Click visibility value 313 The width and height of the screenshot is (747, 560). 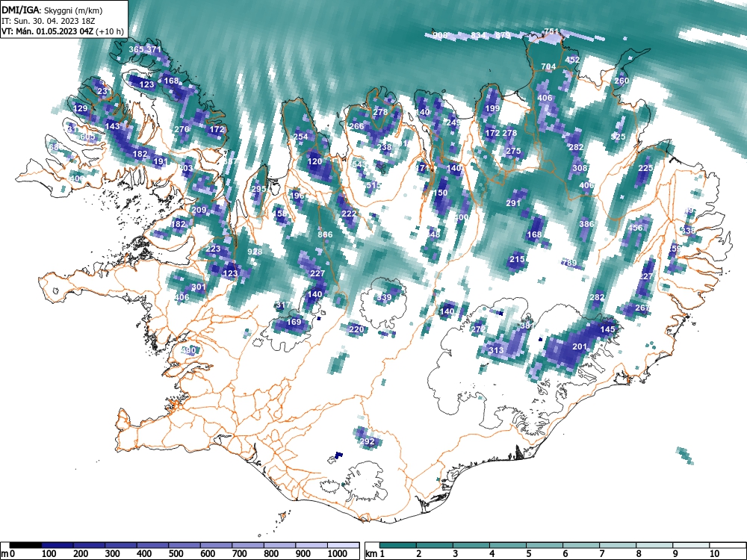pyautogui.click(x=496, y=350)
